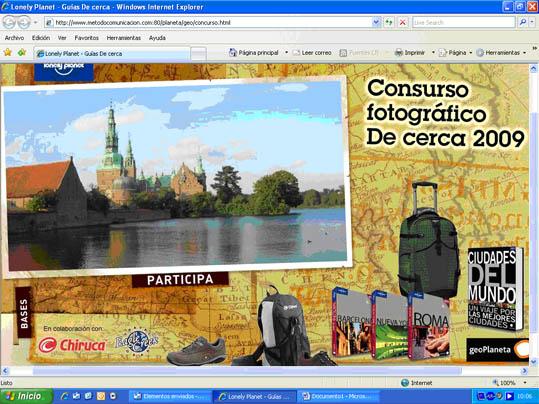Click the Search magnifier icon
This screenshot has width=539, height=404.
pos(523,23)
